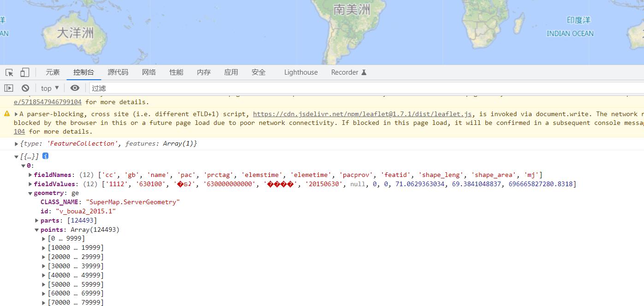Image resolution: width=644 pixels, height=306 pixels.
Task: Collapse the points: Array(124493) node
Action: [x=37, y=230]
